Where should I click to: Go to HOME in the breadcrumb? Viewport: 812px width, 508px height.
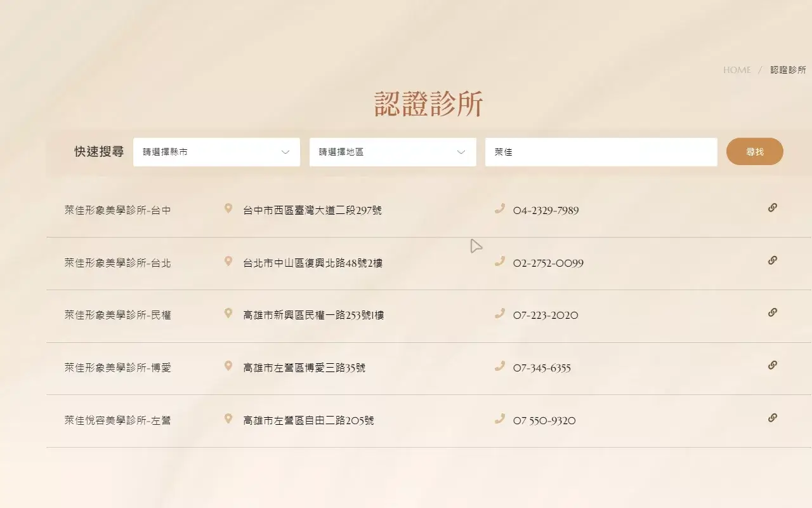pos(737,70)
